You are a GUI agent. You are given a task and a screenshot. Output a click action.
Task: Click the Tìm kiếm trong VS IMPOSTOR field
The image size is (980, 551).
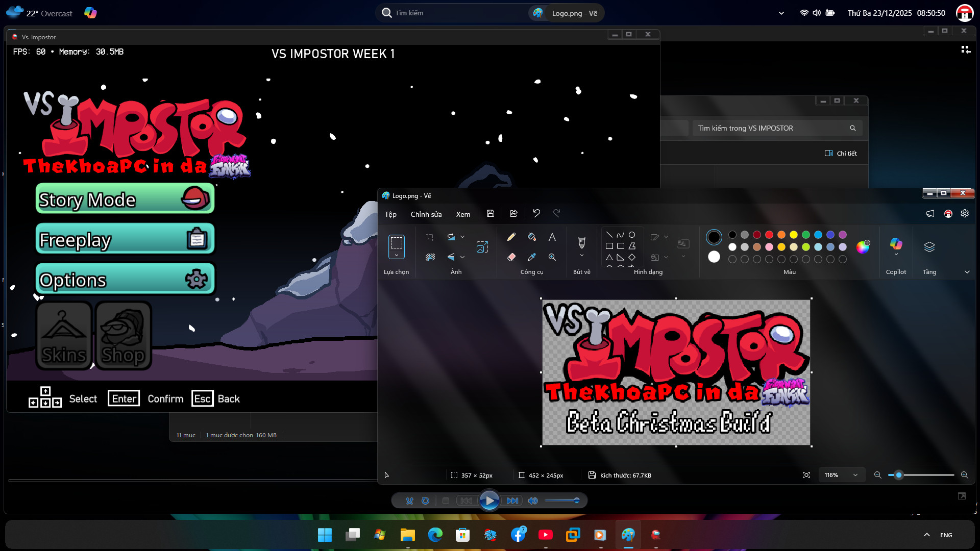(777, 128)
